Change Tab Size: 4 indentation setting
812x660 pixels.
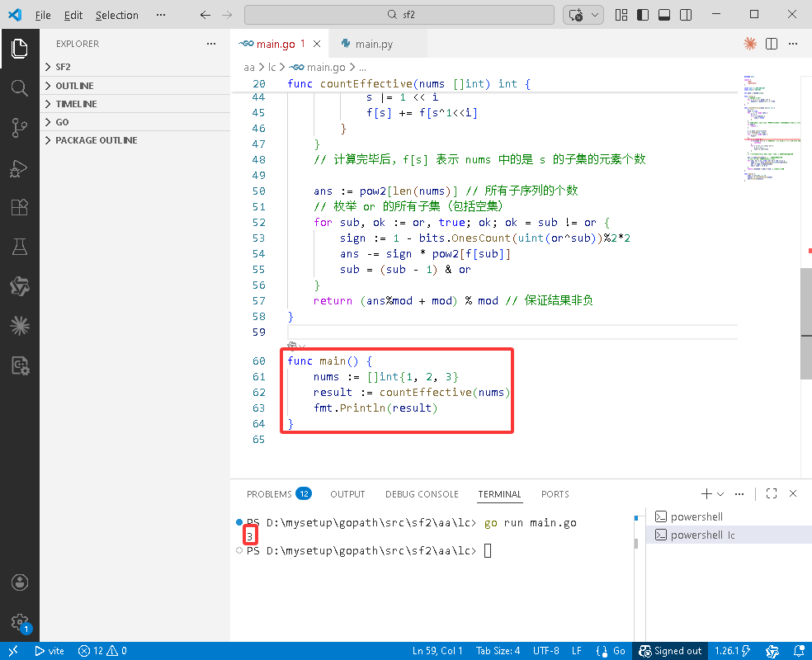pos(498,651)
